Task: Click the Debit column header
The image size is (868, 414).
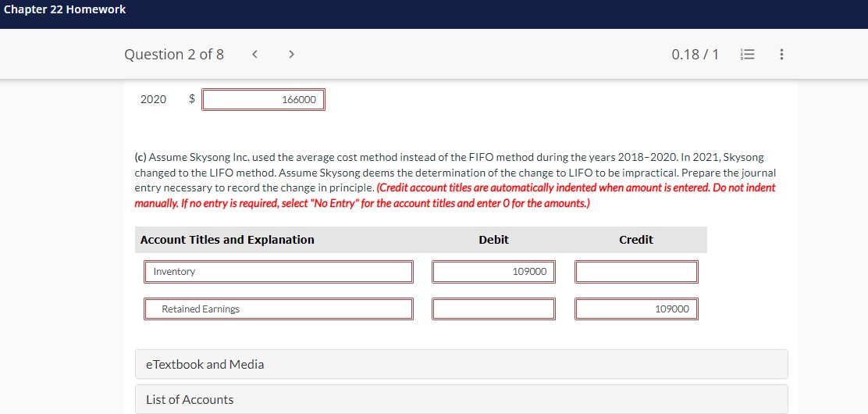Action: pyautogui.click(x=494, y=240)
